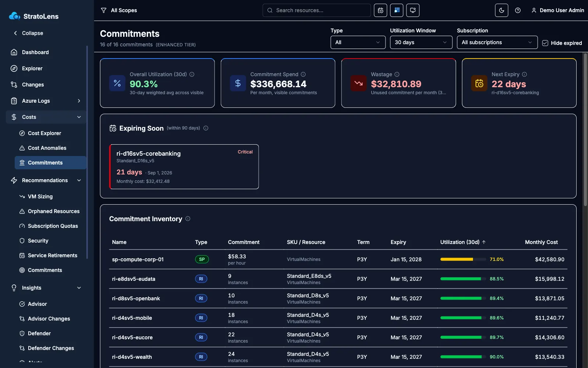This screenshot has height=368, width=588.
Task: Expand the Azure Logs sidebar item
Action: click(x=46, y=101)
